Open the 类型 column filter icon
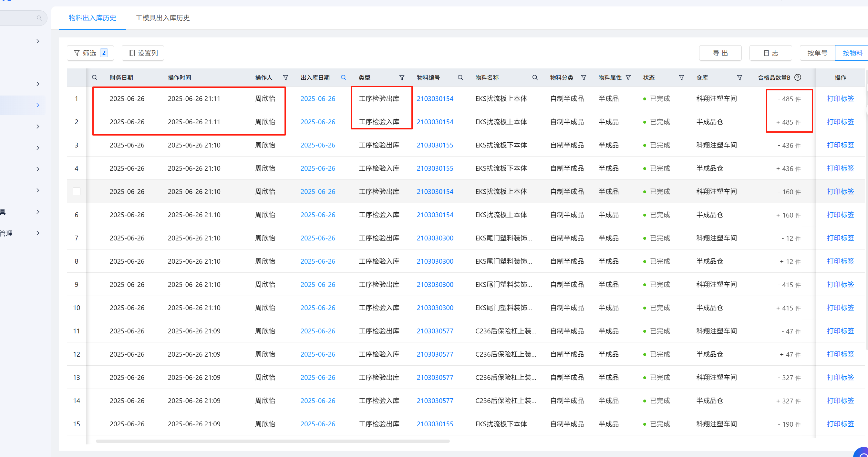The height and width of the screenshot is (457, 868). [402, 78]
